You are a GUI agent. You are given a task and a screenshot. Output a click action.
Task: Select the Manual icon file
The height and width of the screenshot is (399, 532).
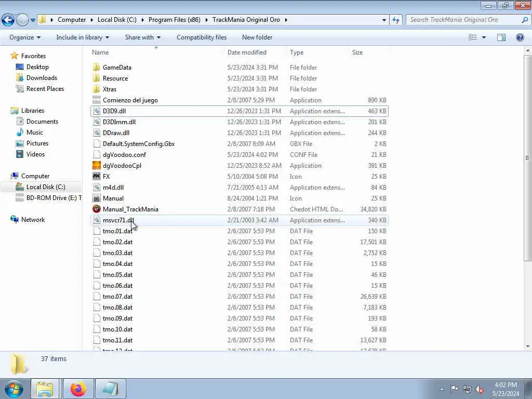[96, 198]
